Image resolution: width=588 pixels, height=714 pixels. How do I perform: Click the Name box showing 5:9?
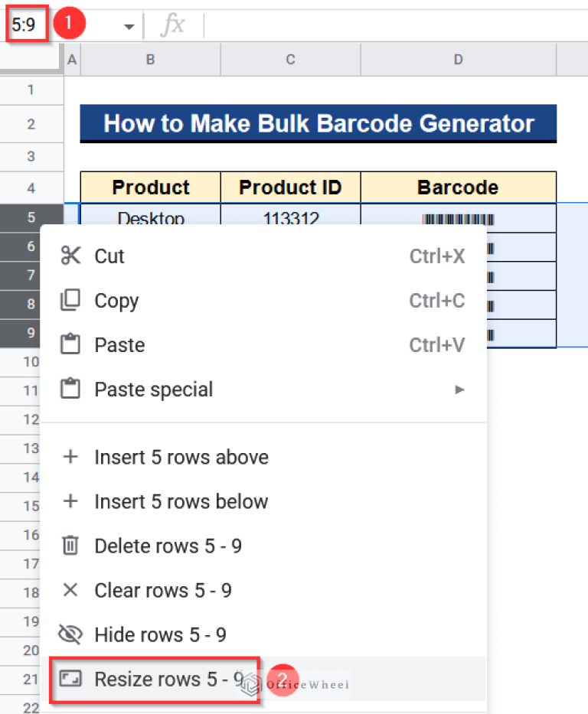pos(24,25)
